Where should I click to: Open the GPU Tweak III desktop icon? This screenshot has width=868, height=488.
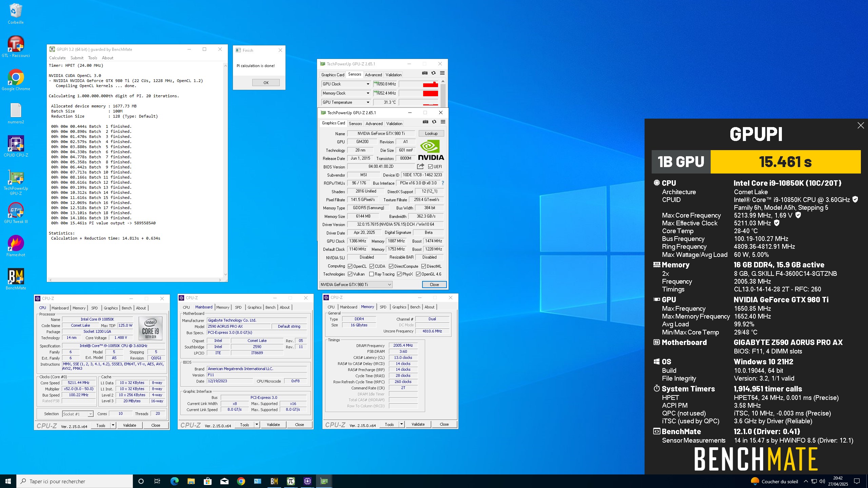[16, 213]
